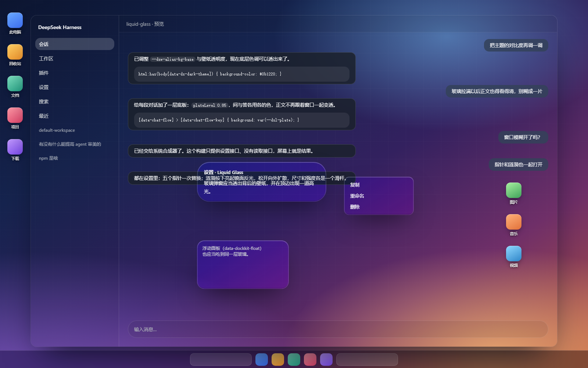588x368 pixels.
Task: Click the inline code plateLevel 0.85
Action: point(210,105)
